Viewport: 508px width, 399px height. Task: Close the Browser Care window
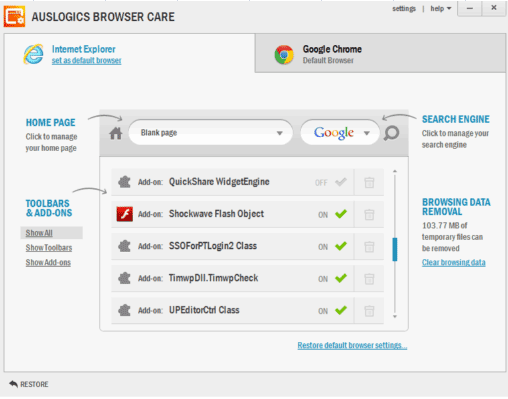(494, 8)
